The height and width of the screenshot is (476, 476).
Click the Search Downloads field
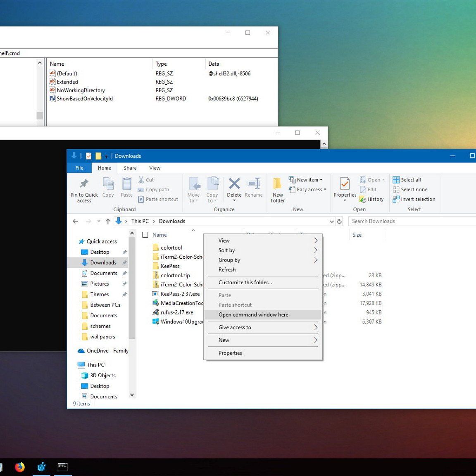pos(409,221)
